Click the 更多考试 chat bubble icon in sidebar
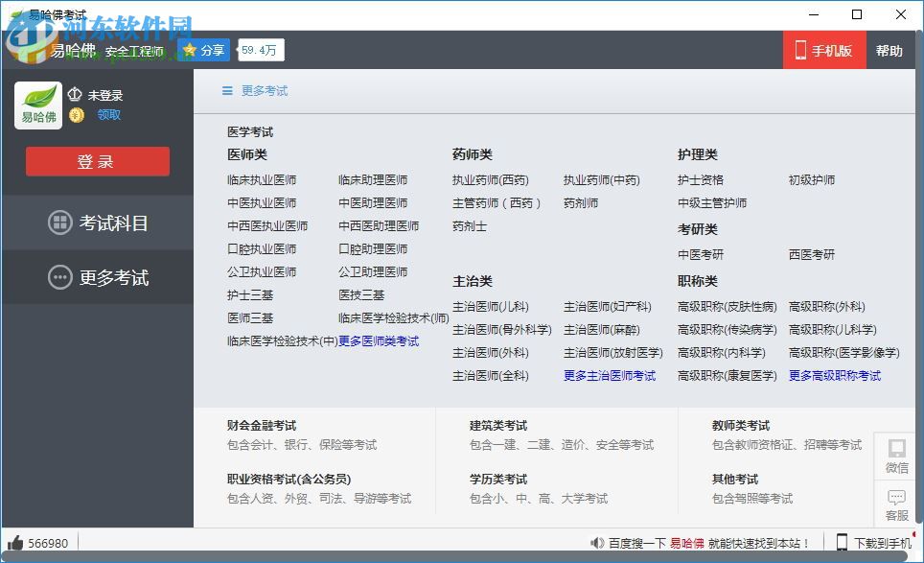 [x=59, y=277]
